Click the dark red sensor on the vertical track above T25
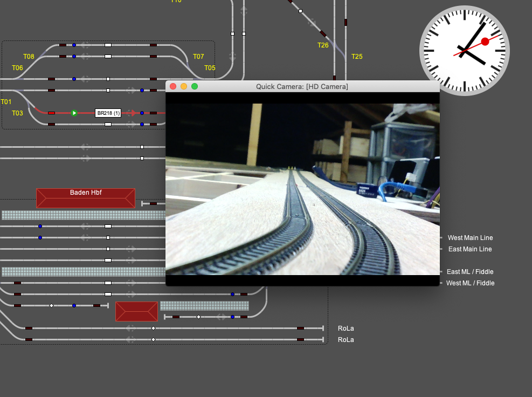 (346, 23)
